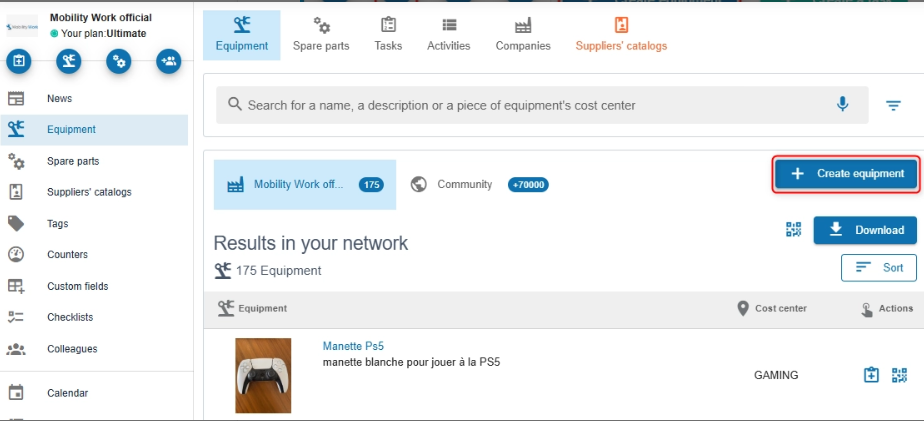Click the QR code icon beside Download
The image size is (924, 421).
794,230
